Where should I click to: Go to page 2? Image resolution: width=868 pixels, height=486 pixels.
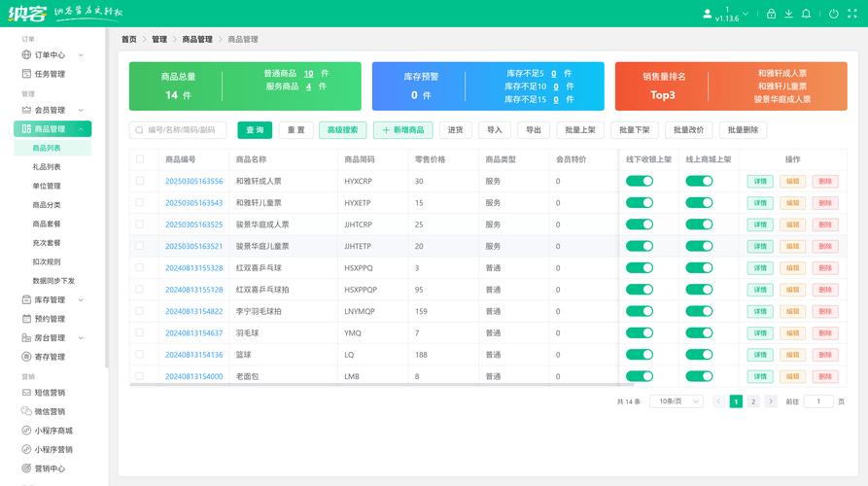753,401
